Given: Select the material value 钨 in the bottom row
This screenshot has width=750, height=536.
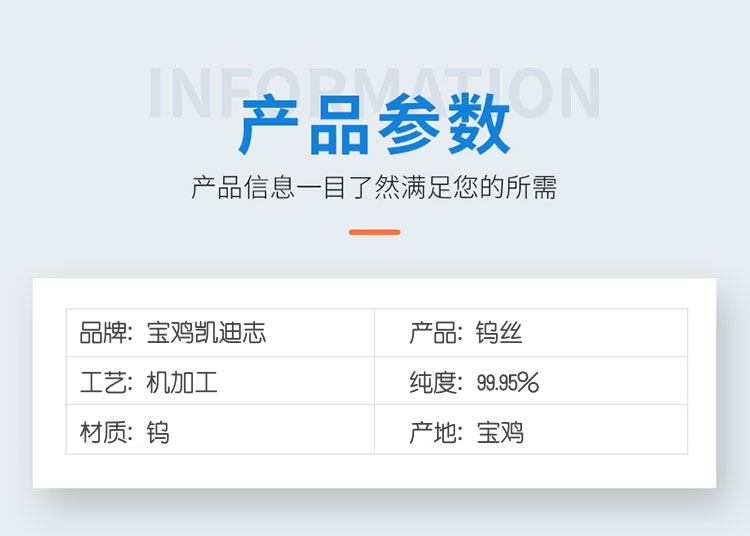Looking at the screenshot, I should pos(158,432).
